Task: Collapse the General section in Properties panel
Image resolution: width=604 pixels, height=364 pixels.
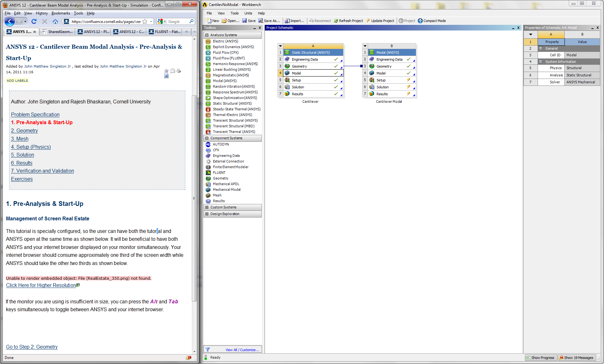Action: point(541,48)
